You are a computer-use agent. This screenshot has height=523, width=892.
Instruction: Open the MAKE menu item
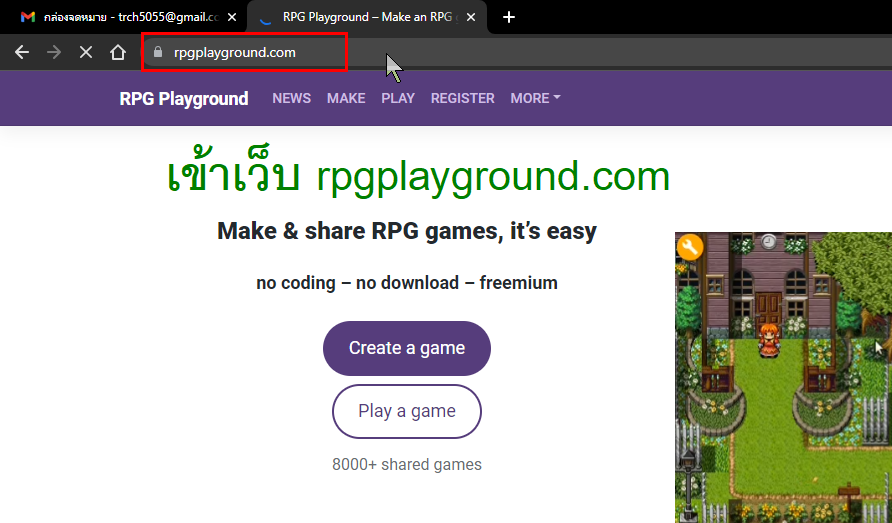[346, 98]
